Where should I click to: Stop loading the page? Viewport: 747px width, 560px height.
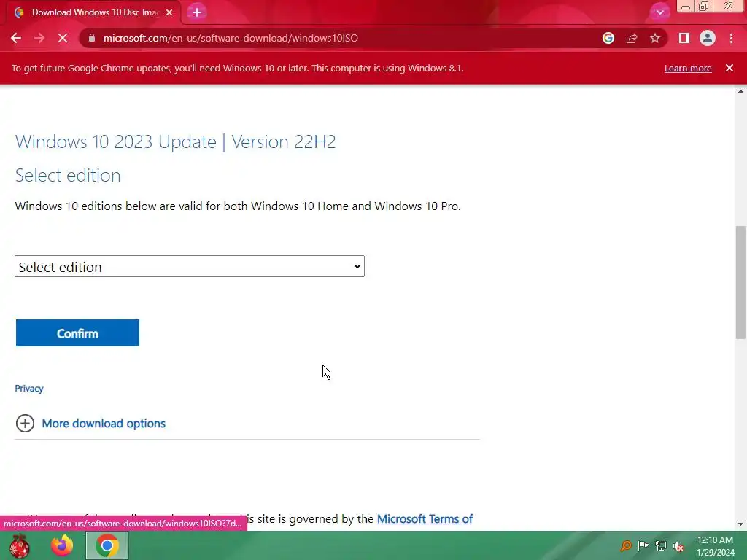click(63, 38)
